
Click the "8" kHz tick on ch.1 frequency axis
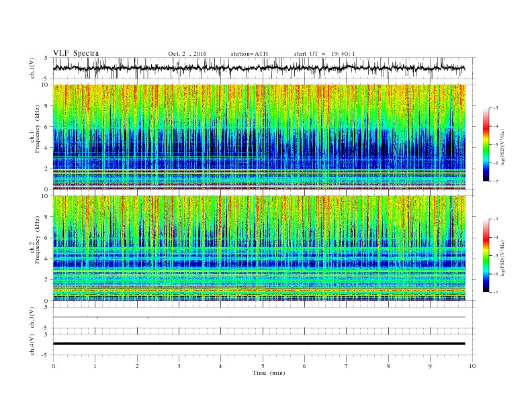pyautogui.click(x=47, y=106)
